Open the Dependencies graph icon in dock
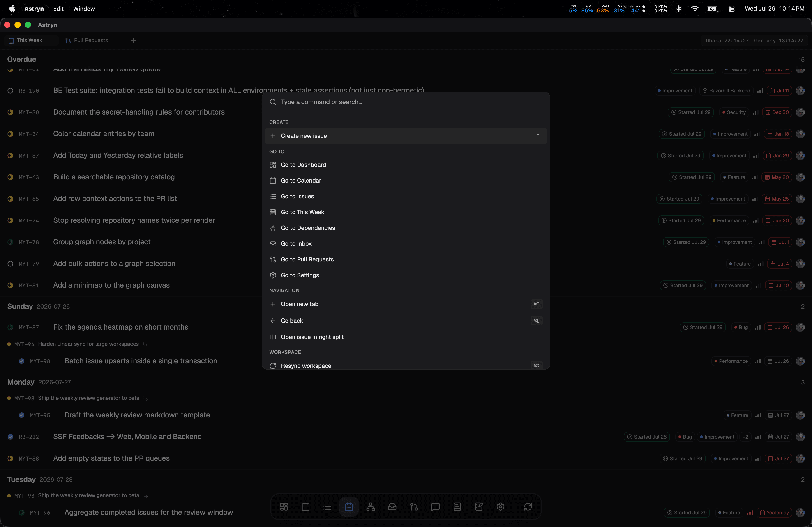 point(371,507)
